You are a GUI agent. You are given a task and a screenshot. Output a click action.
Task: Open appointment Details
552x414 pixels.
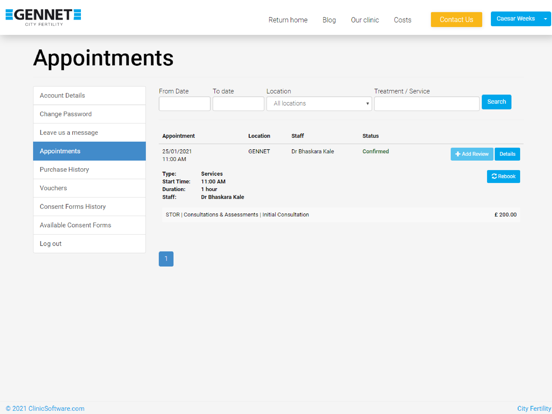click(x=507, y=154)
